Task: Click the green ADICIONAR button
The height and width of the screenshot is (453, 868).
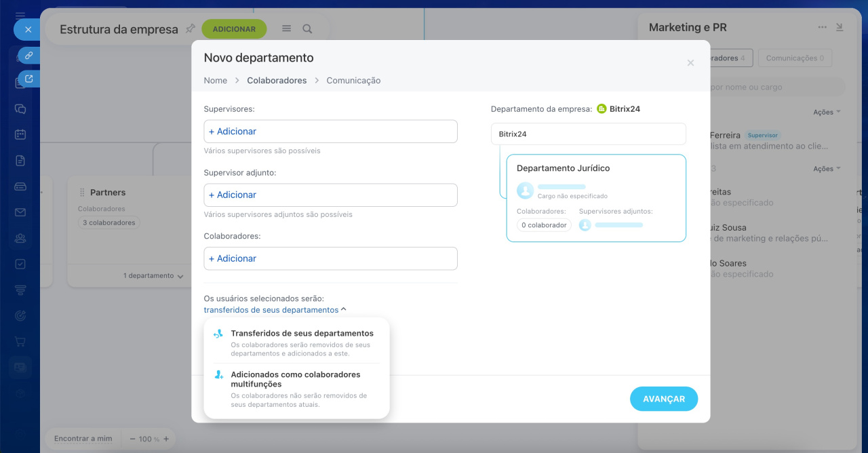Action: (x=234, y=29)
